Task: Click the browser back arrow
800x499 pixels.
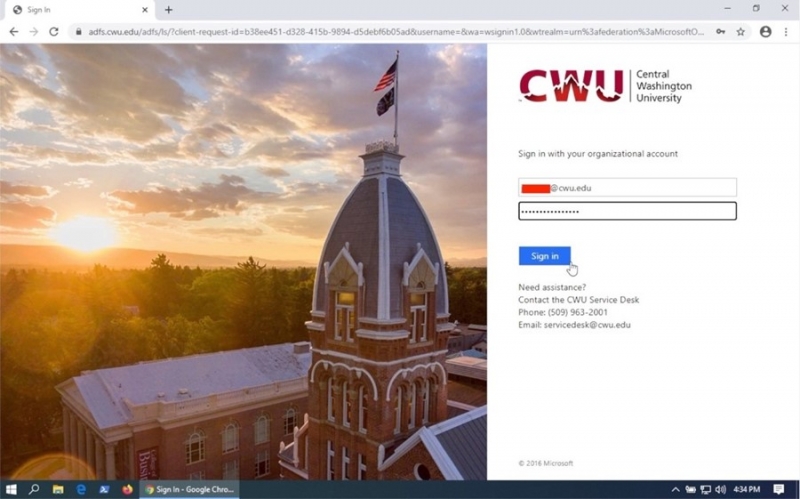Action: coord(14,32)
